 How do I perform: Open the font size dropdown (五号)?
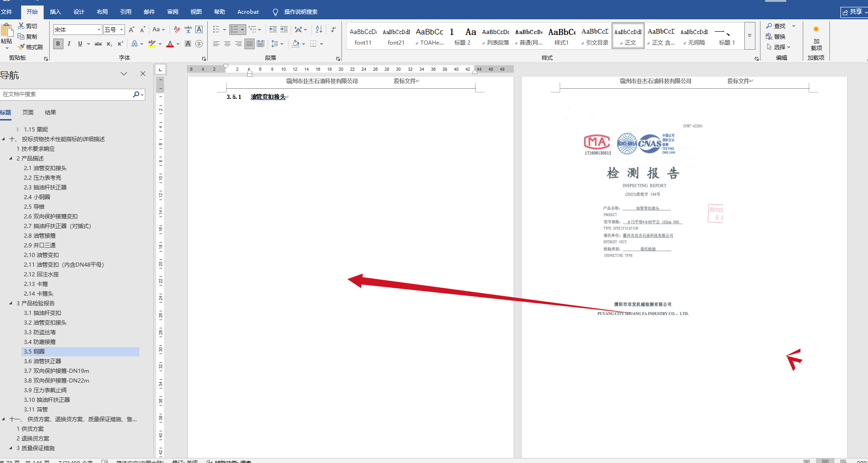tap(122, 30)
